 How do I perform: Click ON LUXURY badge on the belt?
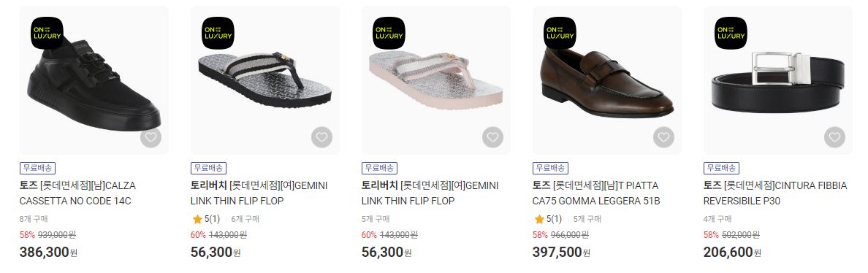tap(731, 33)
